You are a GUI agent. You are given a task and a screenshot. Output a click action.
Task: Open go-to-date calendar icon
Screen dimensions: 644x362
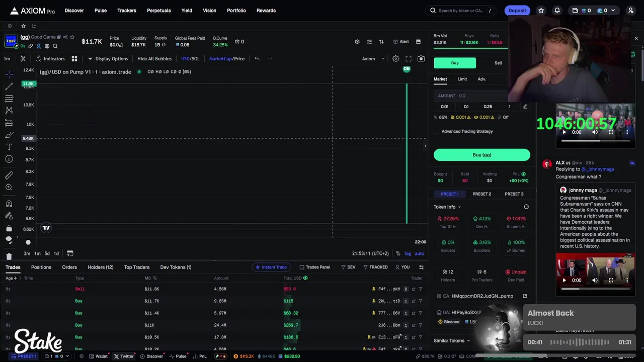(x=70, y=253)
